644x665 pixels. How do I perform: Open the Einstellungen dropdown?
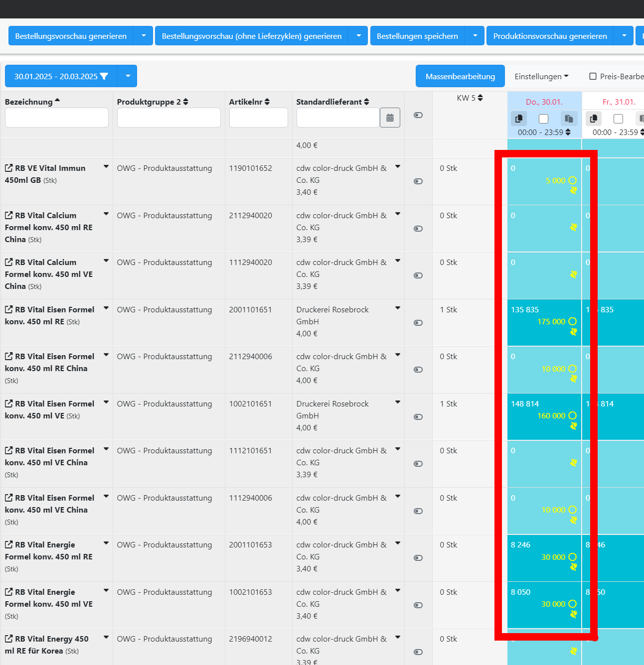(541, 76)
